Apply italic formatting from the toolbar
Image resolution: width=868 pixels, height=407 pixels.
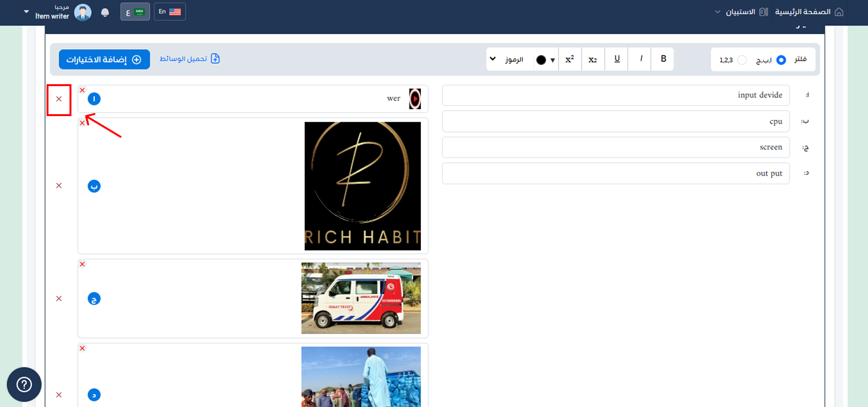click(x=641, y=59)
